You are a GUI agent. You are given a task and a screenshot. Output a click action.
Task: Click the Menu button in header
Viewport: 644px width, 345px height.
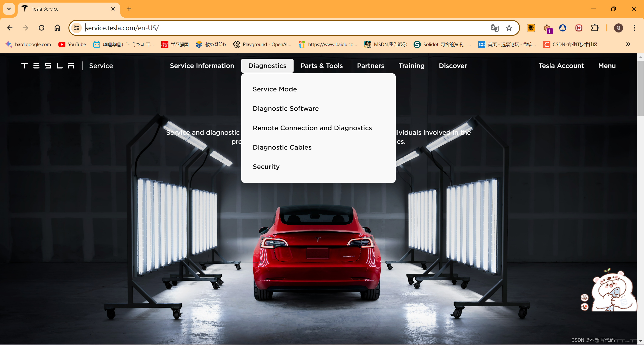coord(607,66)
